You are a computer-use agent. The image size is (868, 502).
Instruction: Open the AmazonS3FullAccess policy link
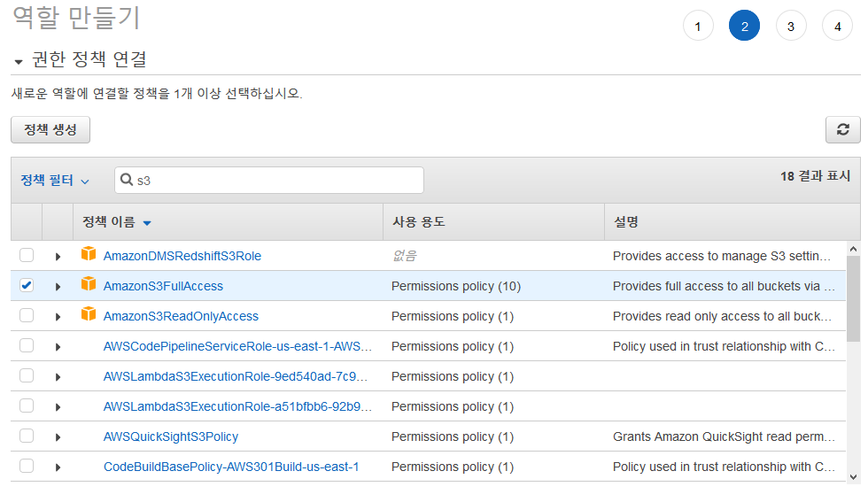click(163, 286)
